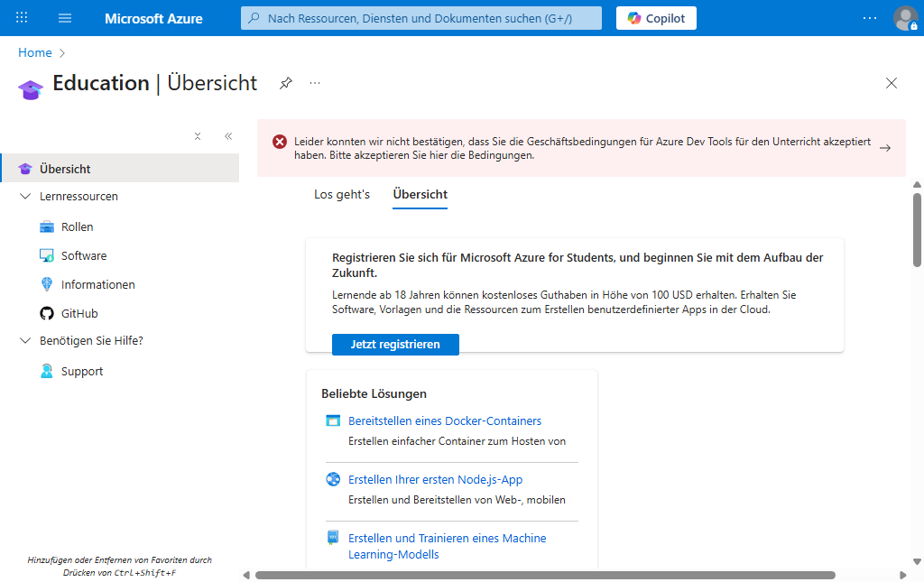The width and height of the screenshot is (924, 582).
Task: Go to the Home breadcrumb
Action: click(35, 53)
